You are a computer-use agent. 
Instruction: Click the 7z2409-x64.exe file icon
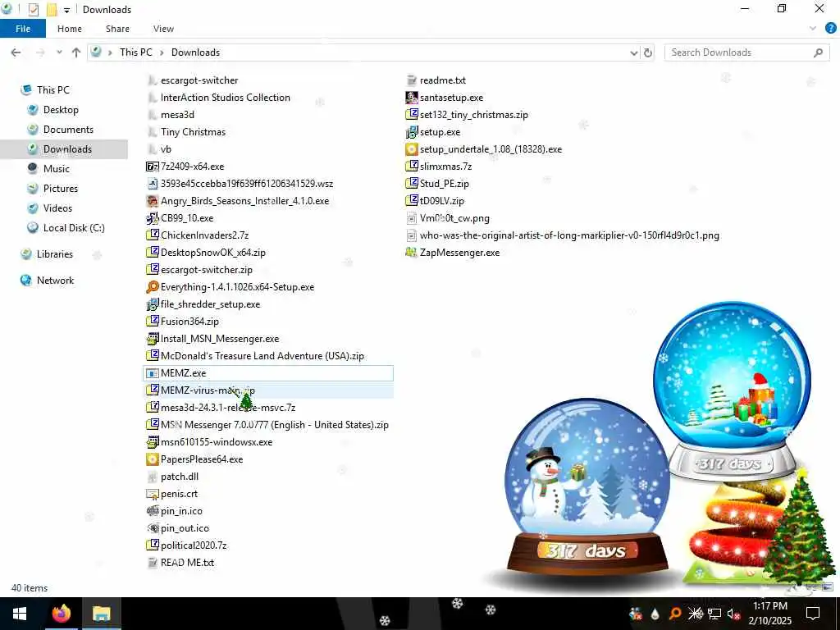click(x=152, y=167)
